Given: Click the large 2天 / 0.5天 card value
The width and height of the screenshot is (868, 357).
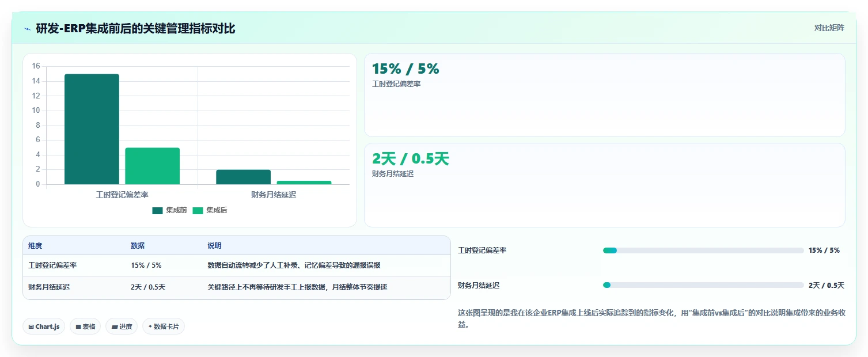Looking at the screenshot, I should [x=410, y=159].
